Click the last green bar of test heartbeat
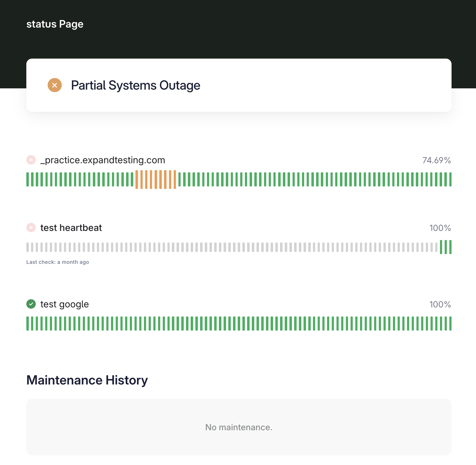This screenshot has height=465, width=476. pyautogui.click(x=450, y=247)
